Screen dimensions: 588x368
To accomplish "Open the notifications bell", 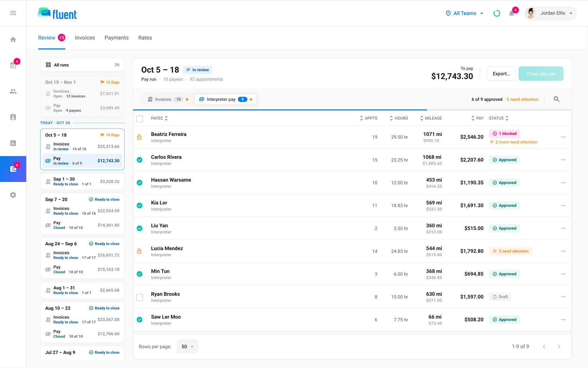I will tap(511, 13).
